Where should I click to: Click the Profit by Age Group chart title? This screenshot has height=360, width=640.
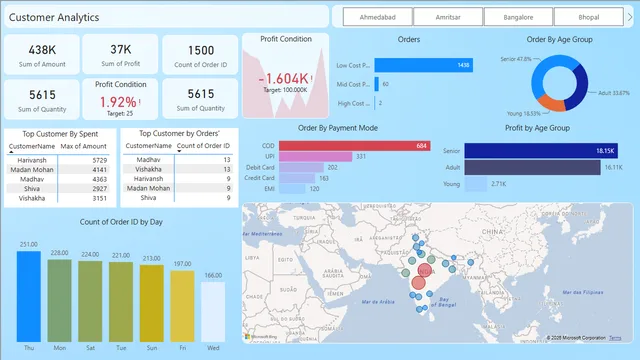[x=537, y=128]
